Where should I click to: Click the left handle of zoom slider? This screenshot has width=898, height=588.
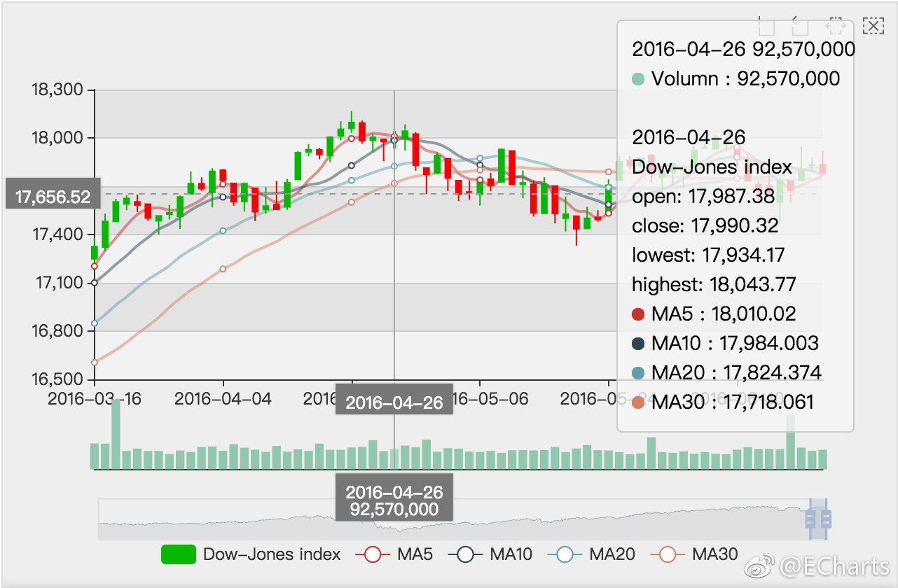[x=810, y=519]
